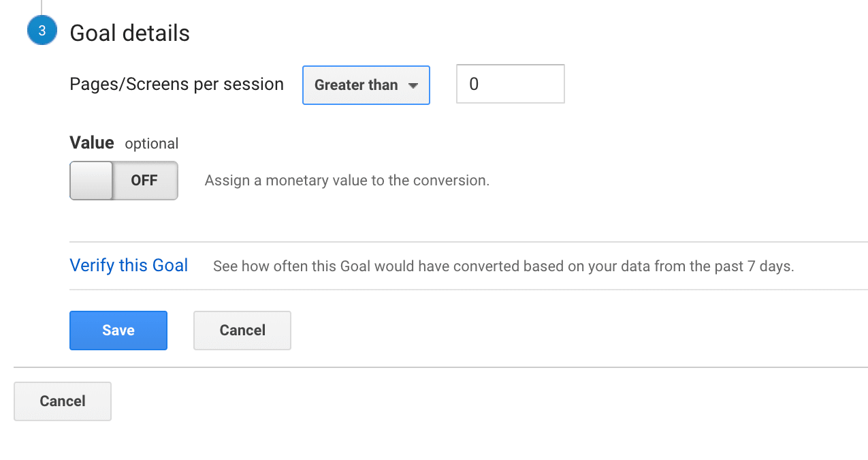Click the Greater than text in the selector
Viewport: 868px width, 460px height.
pyautogui.click(x=356, y=85)
